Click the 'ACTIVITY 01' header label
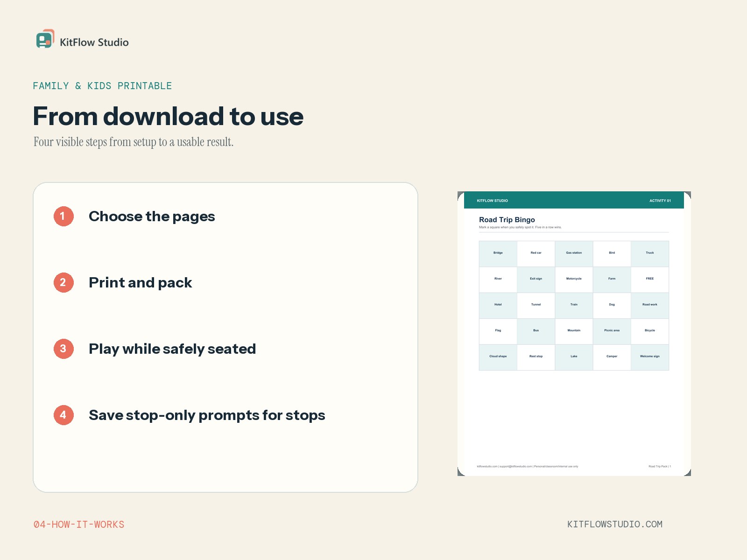 660,201
